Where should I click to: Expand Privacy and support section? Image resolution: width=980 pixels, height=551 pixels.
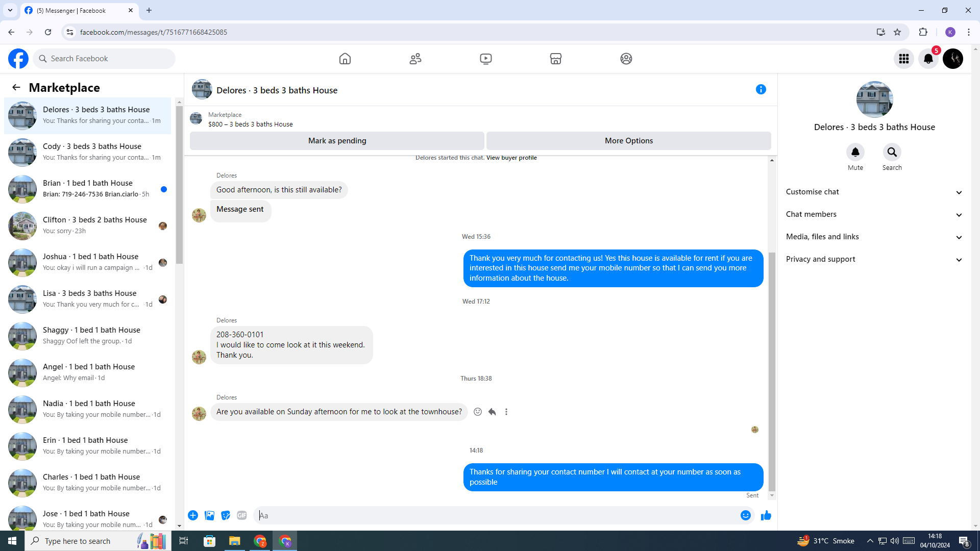click(x=874, y=259)
